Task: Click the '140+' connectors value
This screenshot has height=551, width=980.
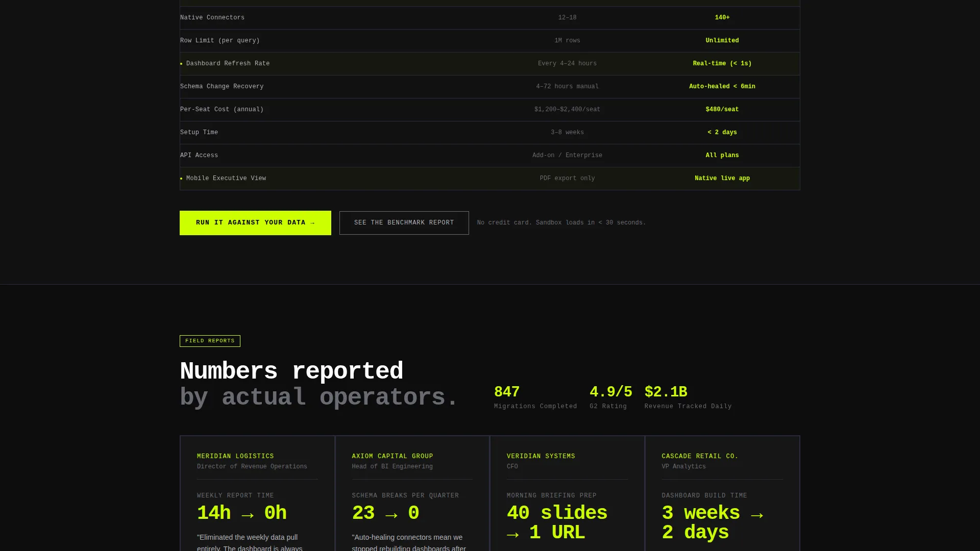Action: click(722, 18)
